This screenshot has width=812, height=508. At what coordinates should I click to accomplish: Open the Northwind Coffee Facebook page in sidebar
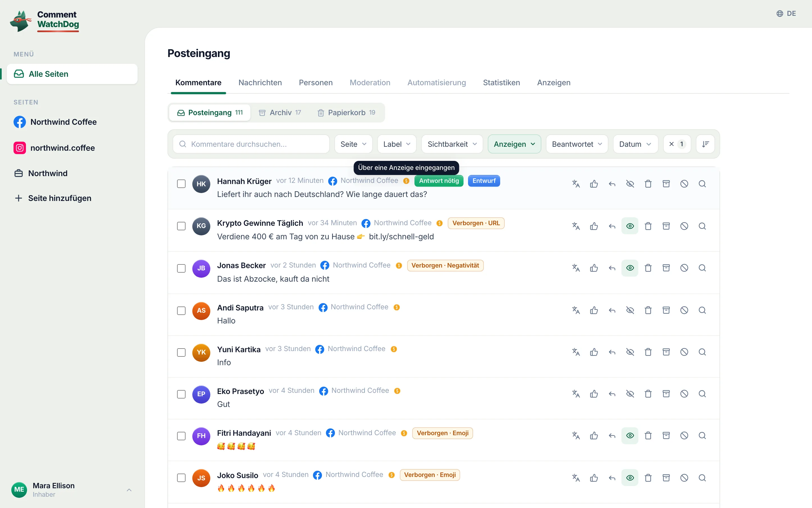[x=55, y=122]
